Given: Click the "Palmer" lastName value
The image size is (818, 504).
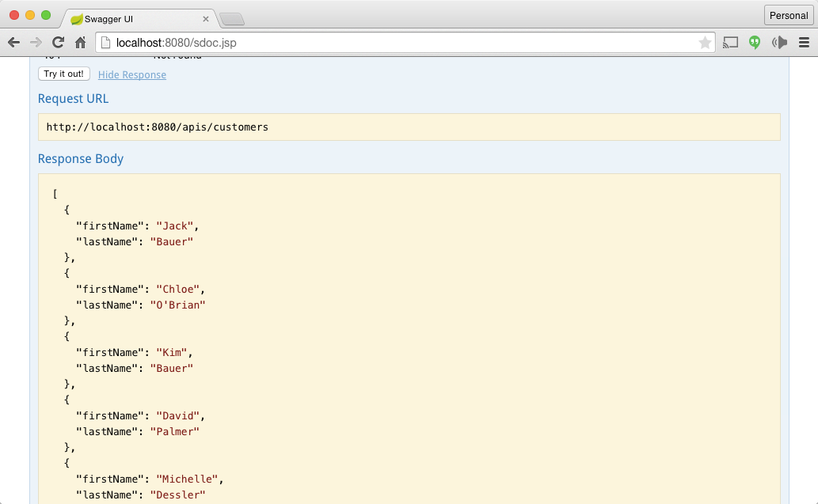Looking at the screenshot, I should tap(175, 431).
